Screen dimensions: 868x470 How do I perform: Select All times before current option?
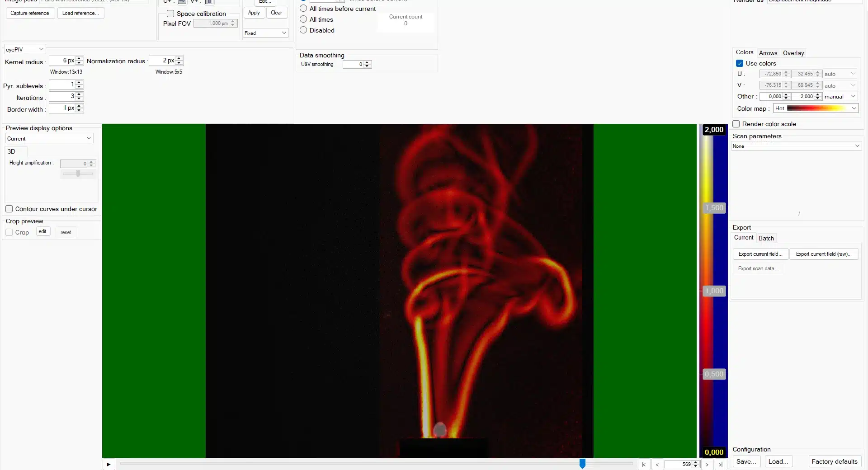point(303,8)
